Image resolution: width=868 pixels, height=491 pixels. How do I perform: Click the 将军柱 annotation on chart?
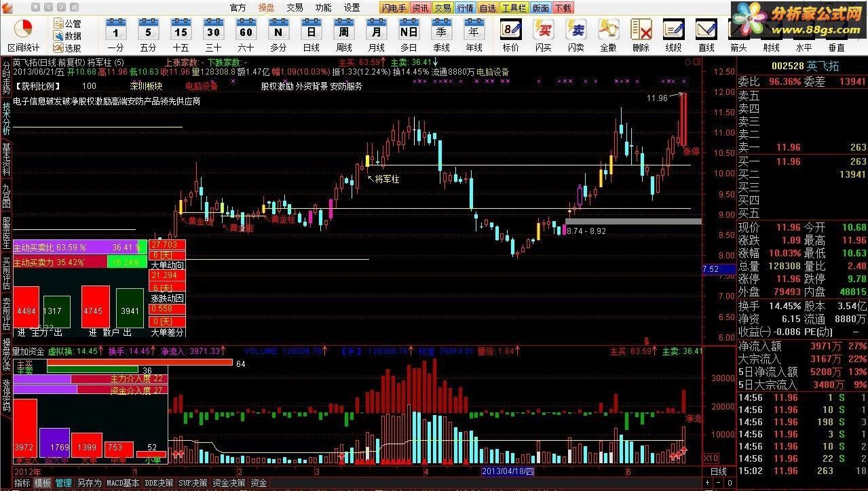(x=388, y=180)
